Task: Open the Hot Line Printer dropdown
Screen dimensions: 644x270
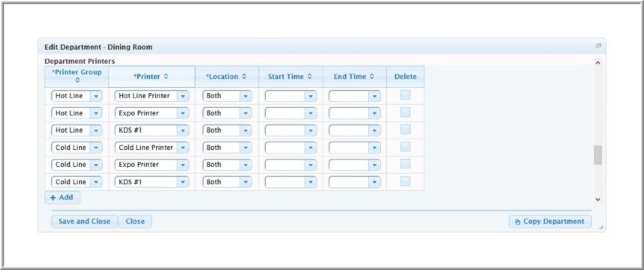Action: click(x=183, y=96)
